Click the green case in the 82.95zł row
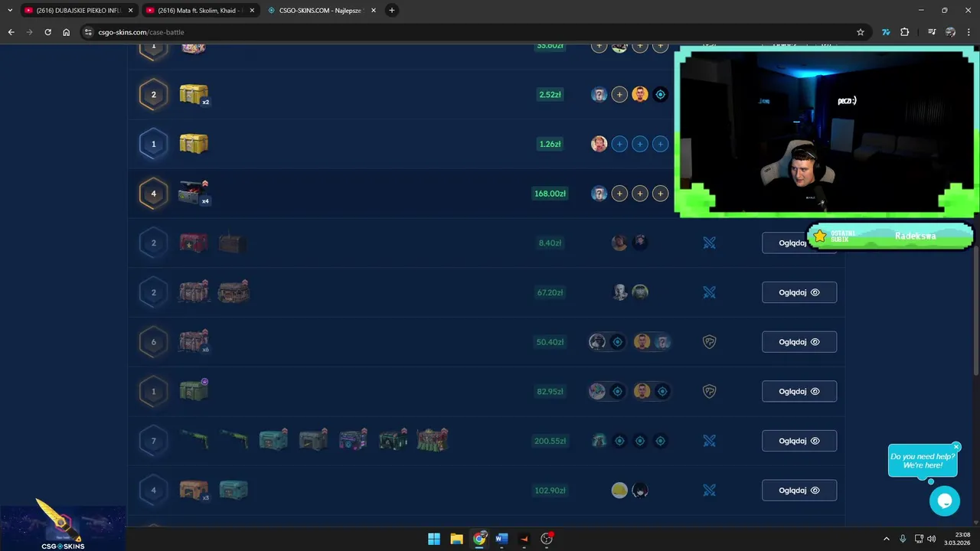Viewport: 980px width, 551px height. [194, 390]
